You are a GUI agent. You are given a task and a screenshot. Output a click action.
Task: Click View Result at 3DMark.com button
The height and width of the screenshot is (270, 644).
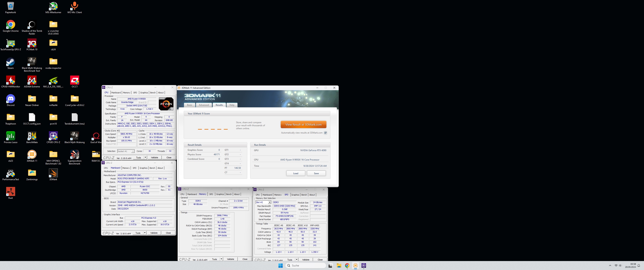click(x=303, y=124)
